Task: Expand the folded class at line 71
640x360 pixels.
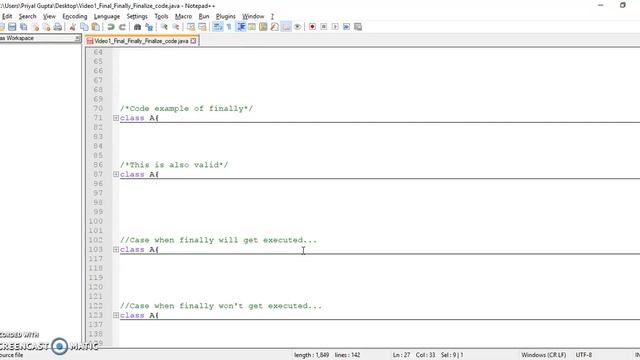Action: point(116,118)
